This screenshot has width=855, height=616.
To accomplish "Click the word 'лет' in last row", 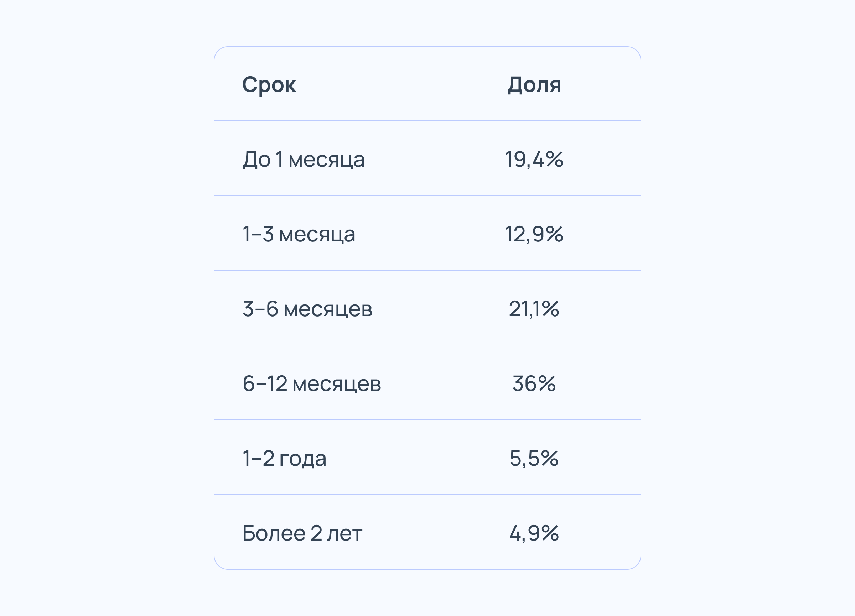I will (x=344, y=534).
